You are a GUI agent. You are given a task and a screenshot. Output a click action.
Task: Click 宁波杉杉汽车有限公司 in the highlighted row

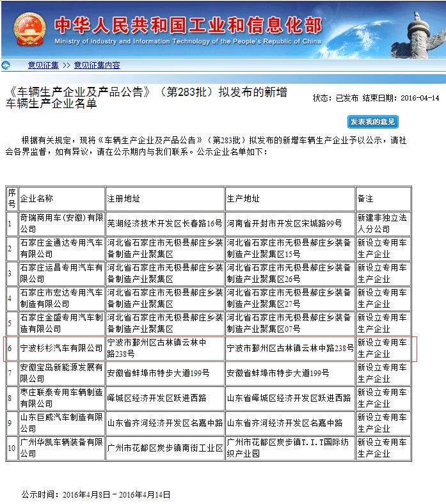tap(61, 348)
